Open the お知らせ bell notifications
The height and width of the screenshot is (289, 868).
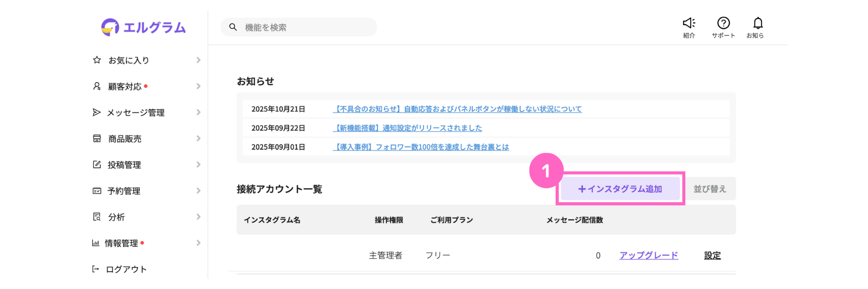pyautogui.click(x=758, y=23)
